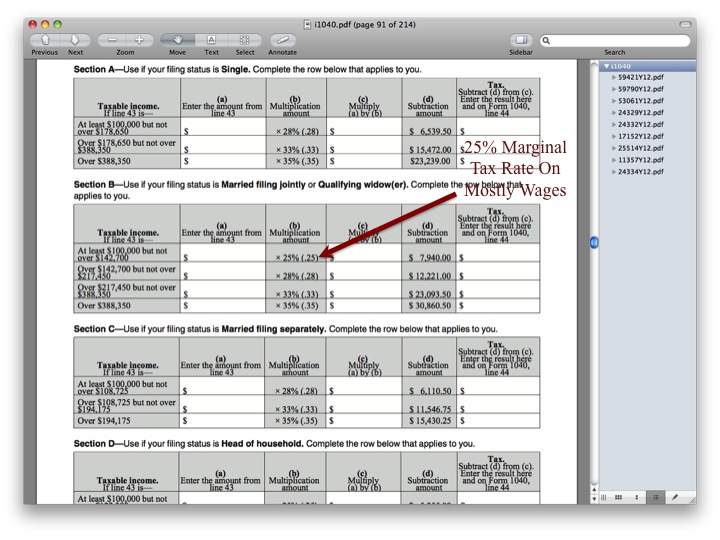
Task: Toggle the Sidebar button
Action: tap(521, 40)
